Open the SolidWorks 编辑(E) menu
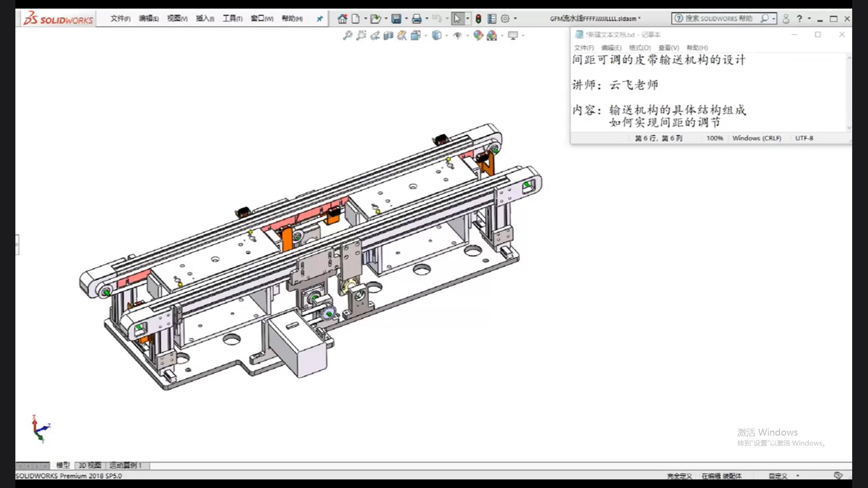The image size is (868, 488). pyautogui.click(x=148, y=19)
